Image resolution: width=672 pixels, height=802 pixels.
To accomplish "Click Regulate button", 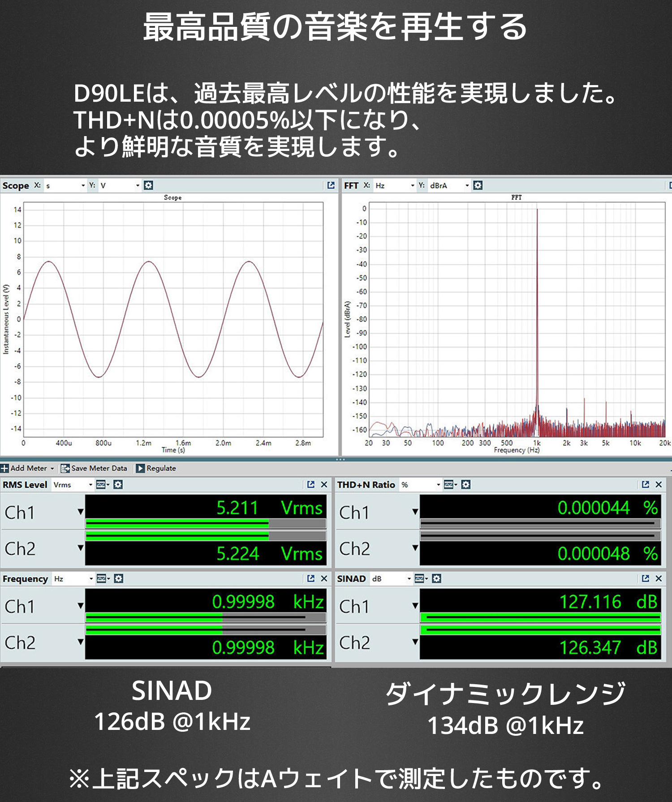I will (156, 468).
